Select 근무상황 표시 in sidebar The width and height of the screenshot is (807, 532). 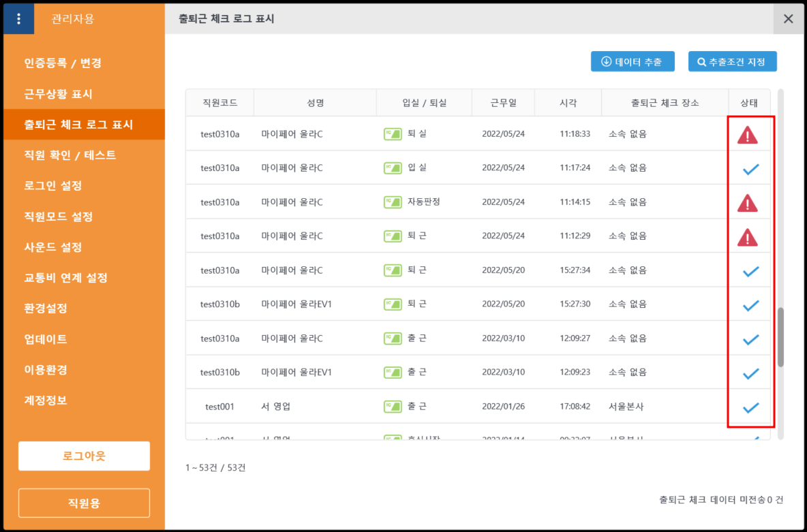pyautogui.click(x=58, y=94)
